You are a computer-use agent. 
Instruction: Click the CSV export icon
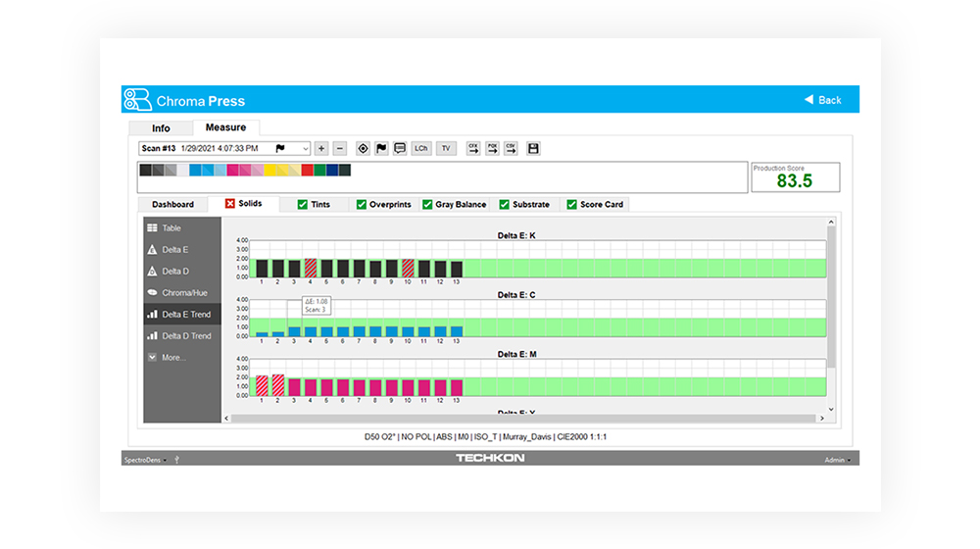click(x=510, y=149)
